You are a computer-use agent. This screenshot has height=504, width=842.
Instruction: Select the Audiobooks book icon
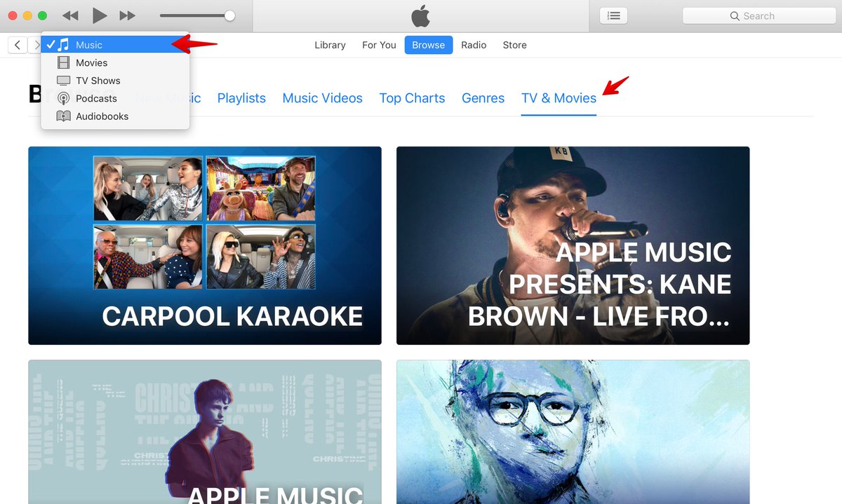pos(63,116)
